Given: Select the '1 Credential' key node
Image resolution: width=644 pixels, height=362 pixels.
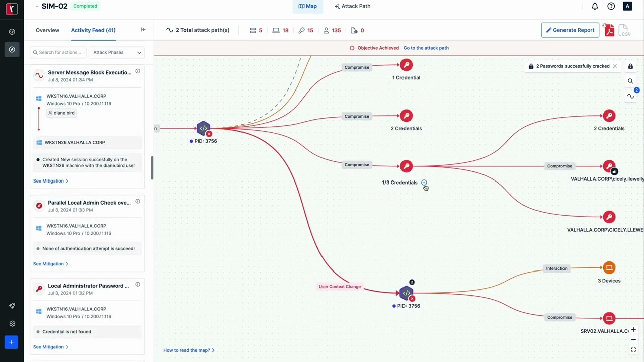Looking at the screenshot, I should 406,65.
